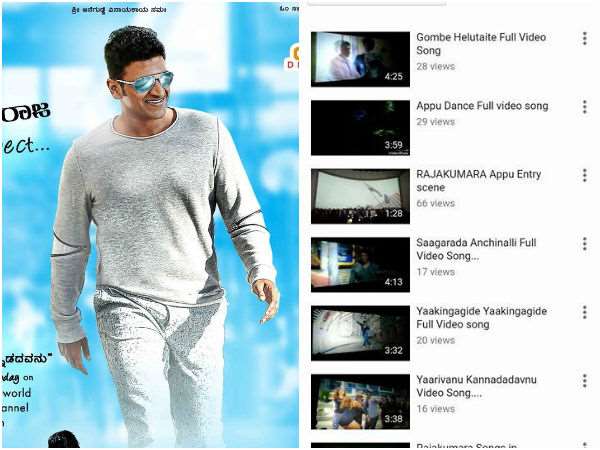Open more options for Appu Dance video

click(584, 107)
